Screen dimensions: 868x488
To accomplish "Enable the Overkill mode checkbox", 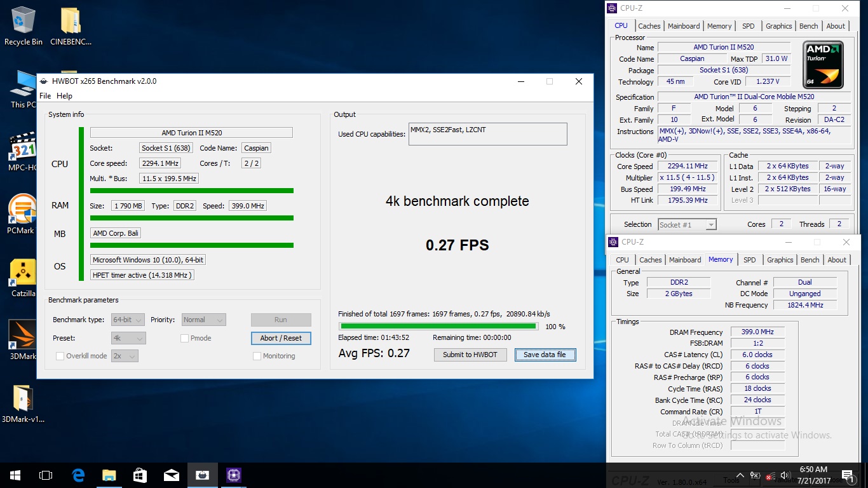I will pyautogui.click(x=60, y=356).
